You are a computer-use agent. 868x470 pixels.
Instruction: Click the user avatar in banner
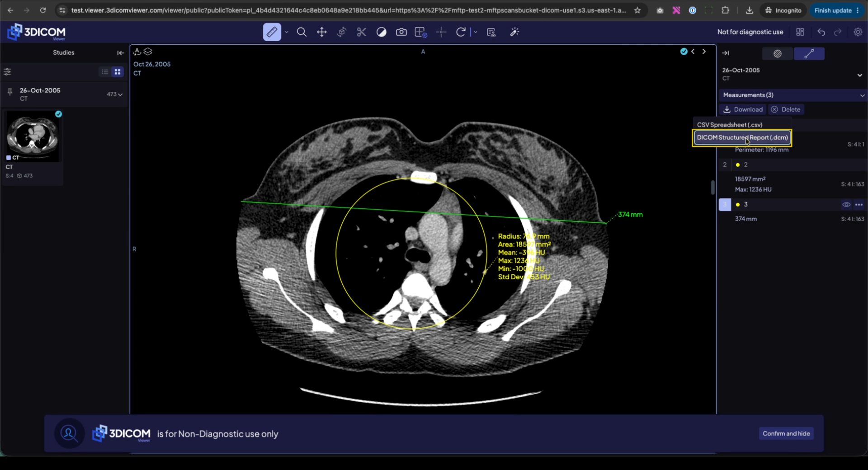69,433
